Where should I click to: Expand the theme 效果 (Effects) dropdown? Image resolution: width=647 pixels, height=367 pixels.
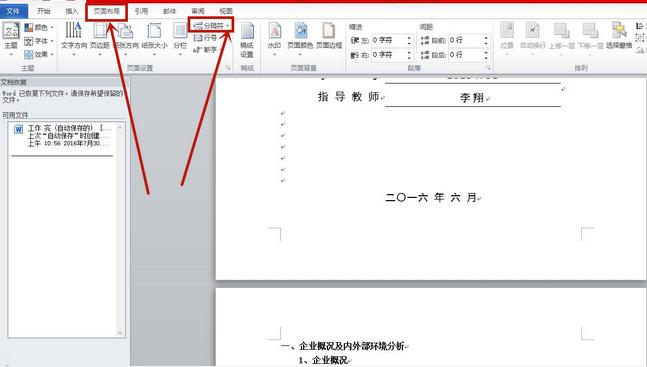tap(39, 54)
